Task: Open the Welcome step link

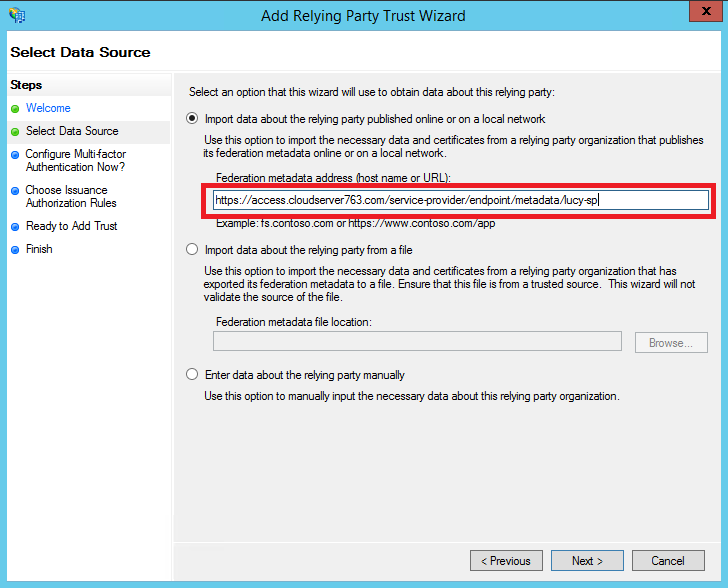Action: click(48, 108)
